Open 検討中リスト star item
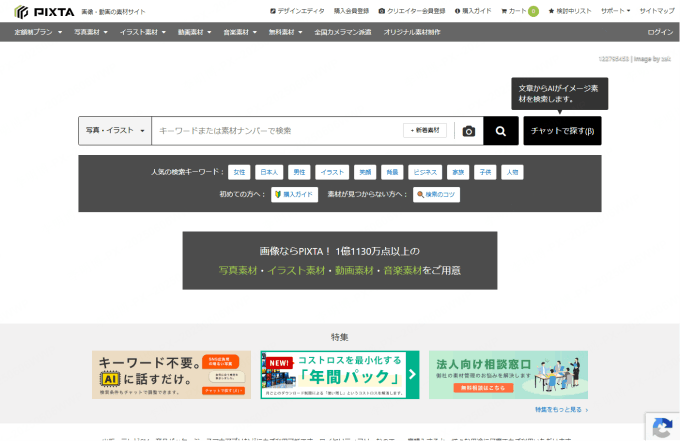This screenshot has width=680, height=441. tap(570, 11)
